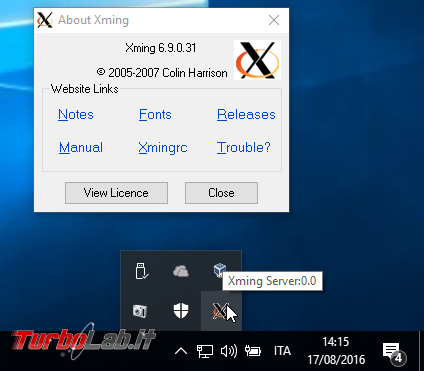Open the Manual website link
This screenshot has height=371, width=424.
81,147
